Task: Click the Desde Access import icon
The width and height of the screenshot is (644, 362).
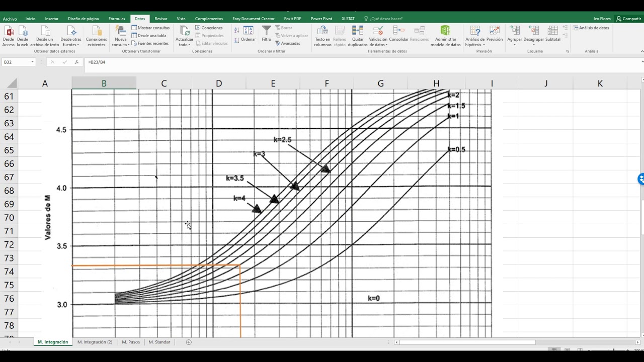Action: pos(9,36)
